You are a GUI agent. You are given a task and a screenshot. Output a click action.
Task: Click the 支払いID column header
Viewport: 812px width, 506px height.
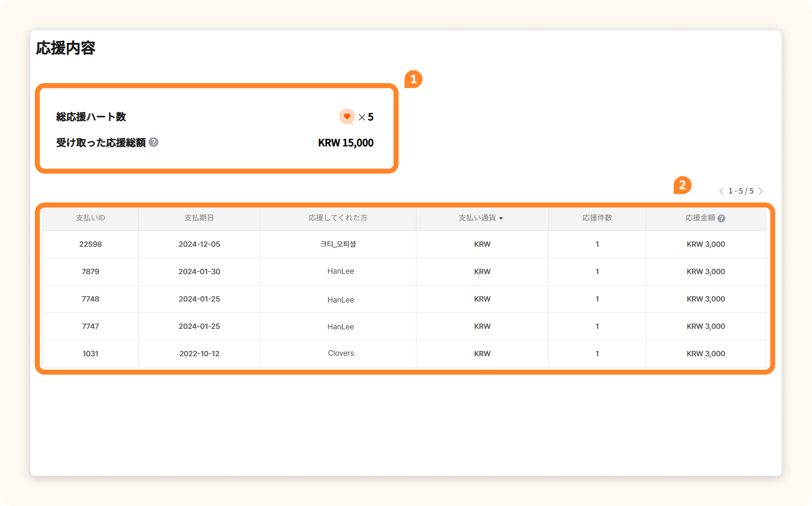91,218
